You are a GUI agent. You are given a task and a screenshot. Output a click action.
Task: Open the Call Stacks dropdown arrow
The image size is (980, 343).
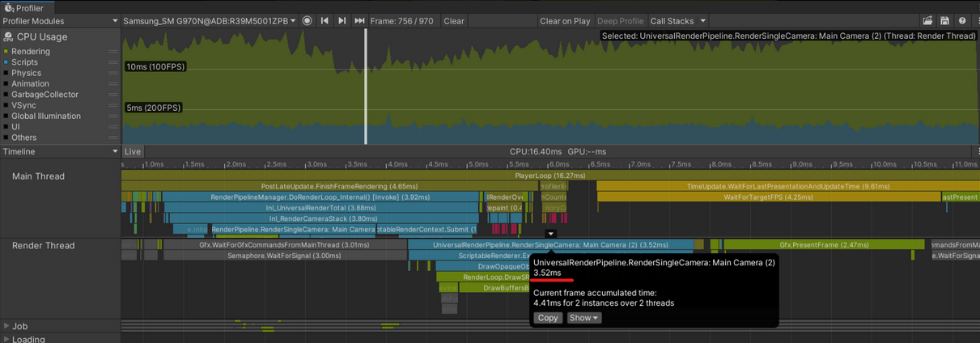point(702,21)
